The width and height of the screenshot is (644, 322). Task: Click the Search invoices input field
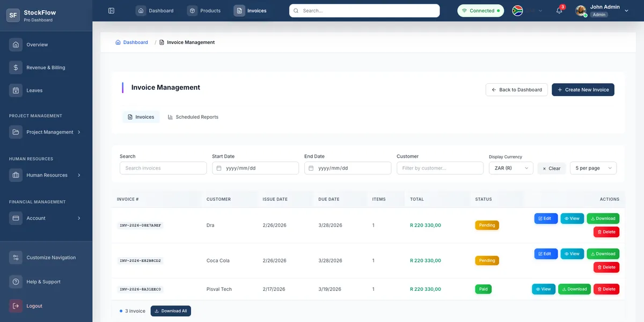[x=163, y=167]
